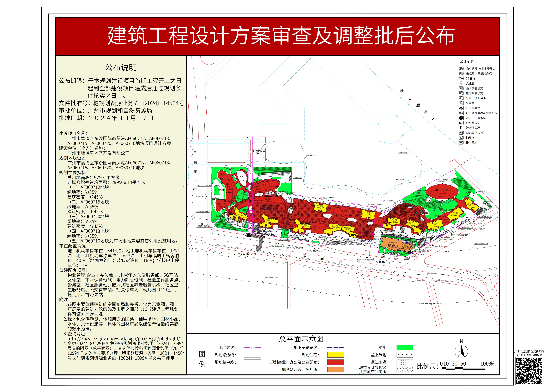Select the 地下室轮廓线 blue dashed sample
This screenshot has width=555, height=392.
pyautogui.click(x=335, y=348)
